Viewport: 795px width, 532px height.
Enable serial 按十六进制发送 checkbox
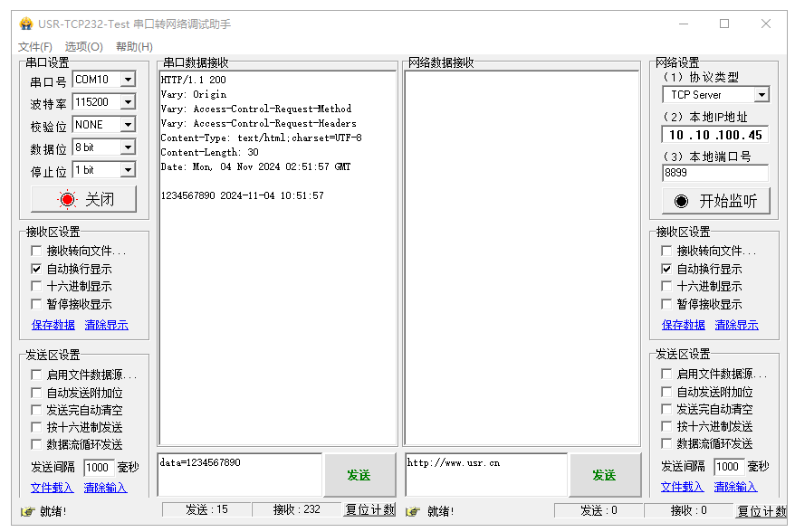pyautogui.click(x=36, y=427)
